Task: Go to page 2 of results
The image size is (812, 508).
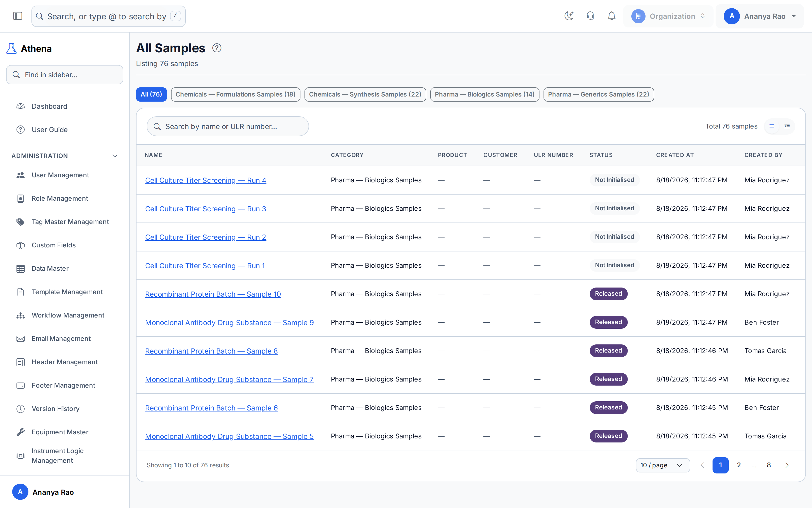Action: pos(738,465)
